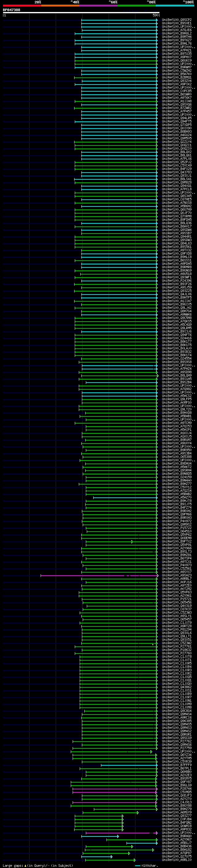Select the UniRef100_B9SLT3 label
Viewport: 197px width, 868px height.
pos(176,551)
